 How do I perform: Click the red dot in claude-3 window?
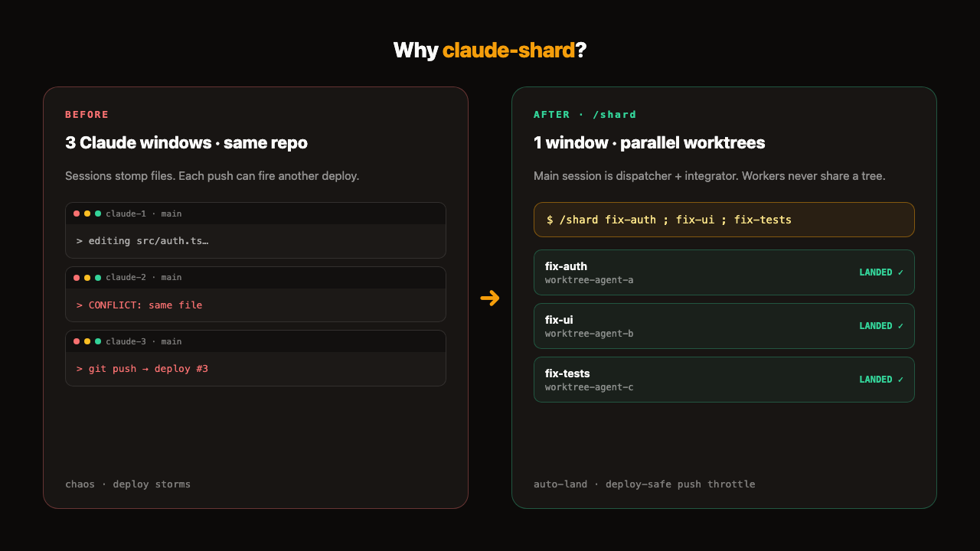[x=77, y=341]
